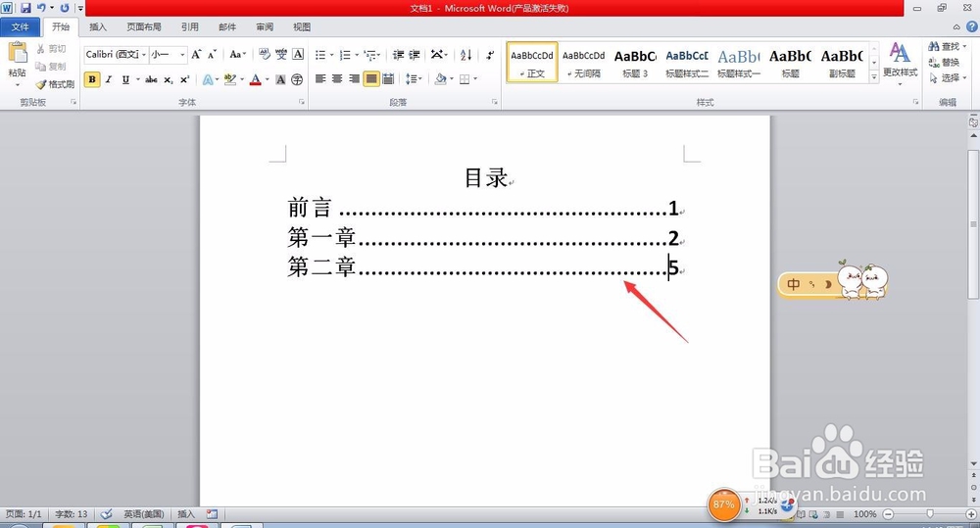Viewport: 980px width, 528px height.
Task: Click the Zoom In plus button
Action: point(970,513)
